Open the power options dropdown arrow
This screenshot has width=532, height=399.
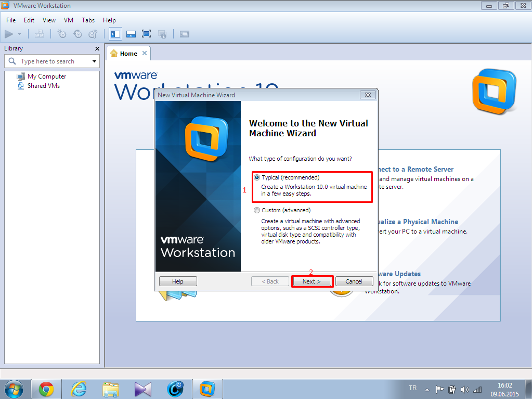coord(19,34)
